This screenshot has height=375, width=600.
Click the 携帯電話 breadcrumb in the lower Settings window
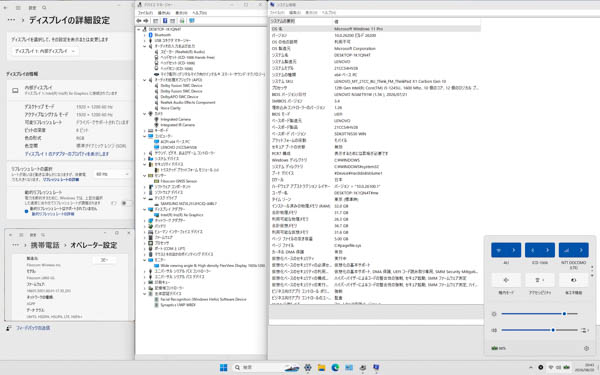(45, 245)
